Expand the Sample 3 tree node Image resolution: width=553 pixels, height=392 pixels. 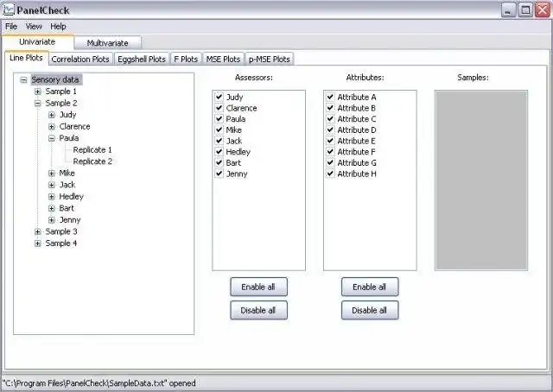pyautogui.click(x=38, y=231)
